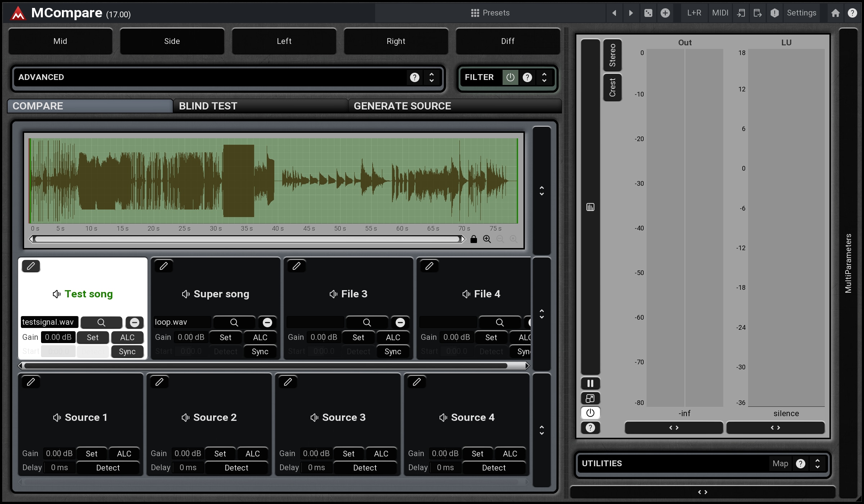Open the Presets dropdown
Viewport: 864px width, 504px height.
[490, 13]
